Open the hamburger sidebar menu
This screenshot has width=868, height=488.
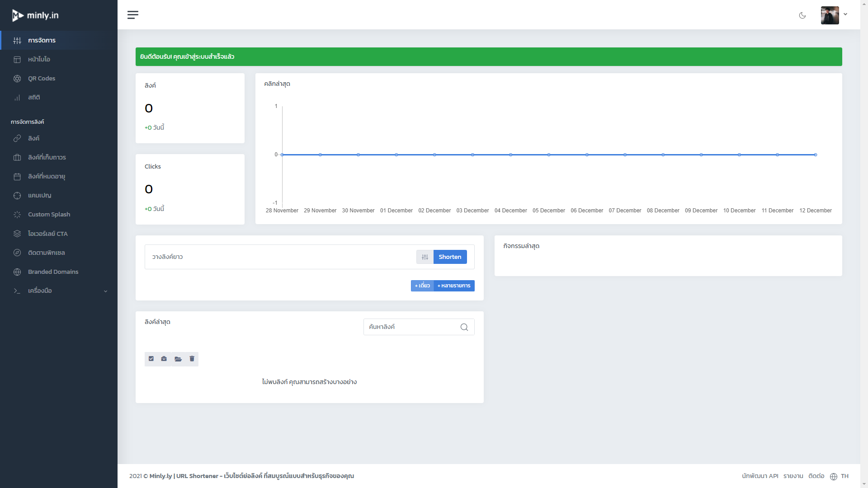[x=133, y=15]
